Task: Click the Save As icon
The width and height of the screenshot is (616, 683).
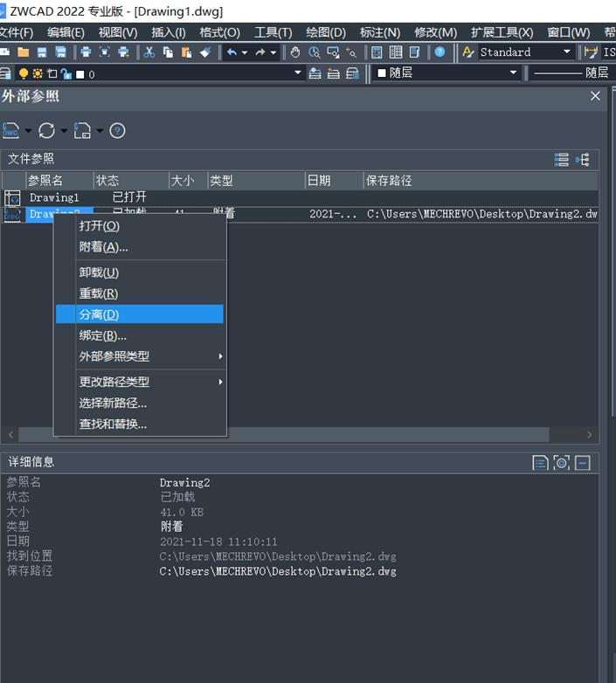Action: tap(61, 52)
